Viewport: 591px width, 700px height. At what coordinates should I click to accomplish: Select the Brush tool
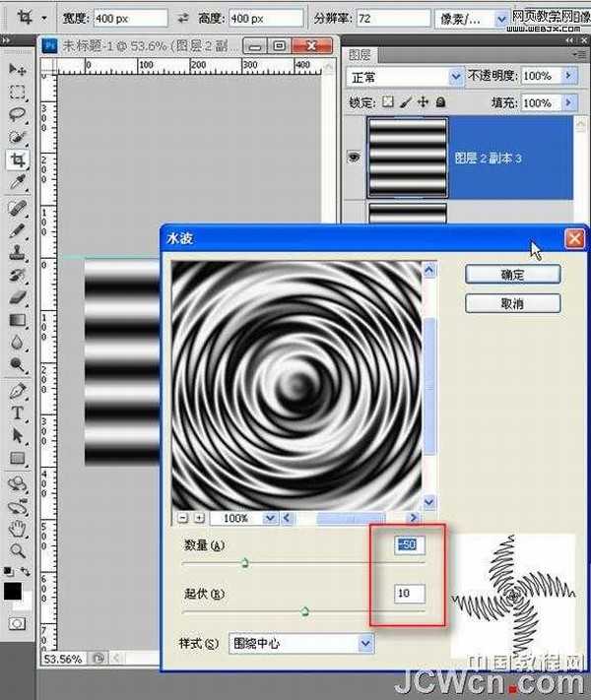[18, 230]
